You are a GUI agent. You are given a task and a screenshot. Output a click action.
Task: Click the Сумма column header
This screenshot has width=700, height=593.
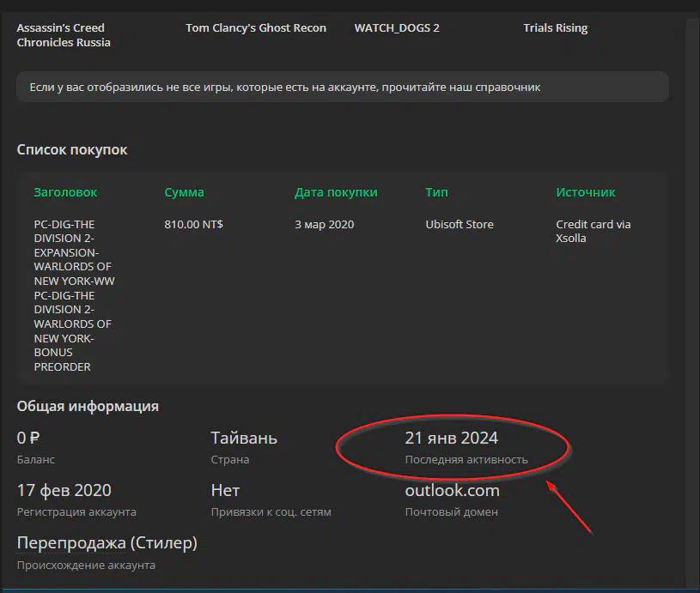coord(184,192)
